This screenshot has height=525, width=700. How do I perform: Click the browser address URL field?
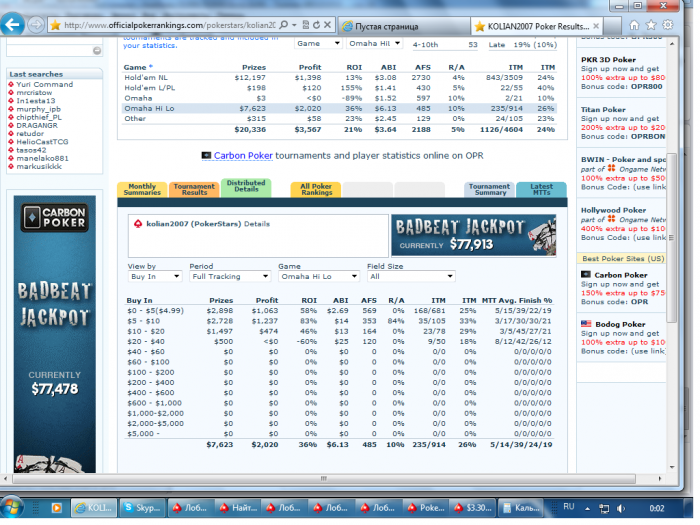[170, 25]
